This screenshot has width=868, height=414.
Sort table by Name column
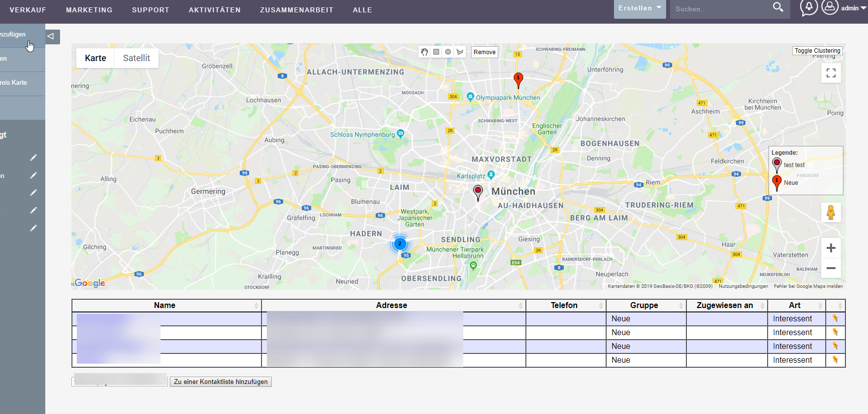click(166, 306)
